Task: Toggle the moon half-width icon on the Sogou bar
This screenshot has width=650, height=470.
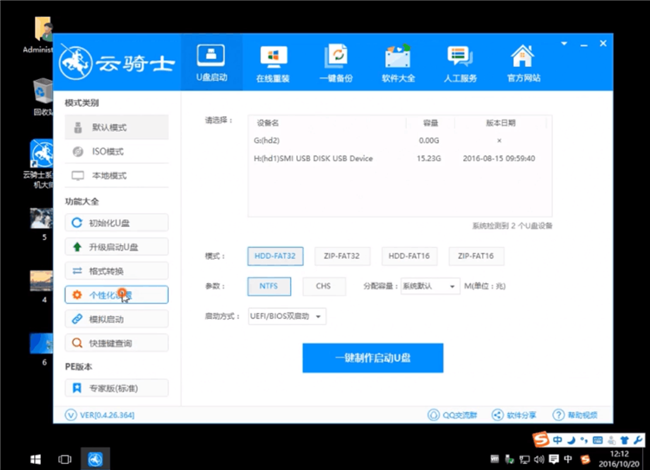Action: 571,440
